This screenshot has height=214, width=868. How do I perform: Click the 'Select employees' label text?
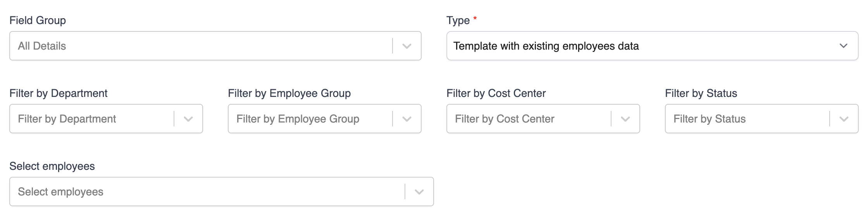click(x=52, y=166)
